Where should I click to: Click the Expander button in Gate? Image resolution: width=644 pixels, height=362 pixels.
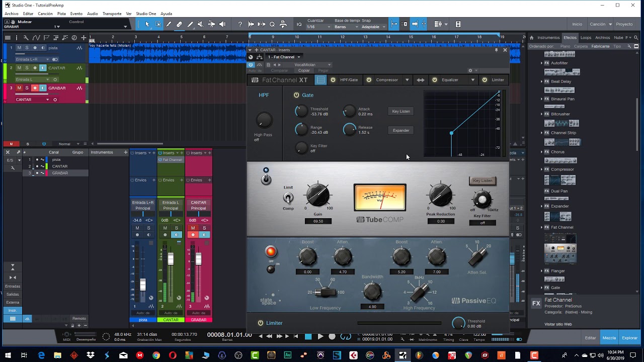401,130
